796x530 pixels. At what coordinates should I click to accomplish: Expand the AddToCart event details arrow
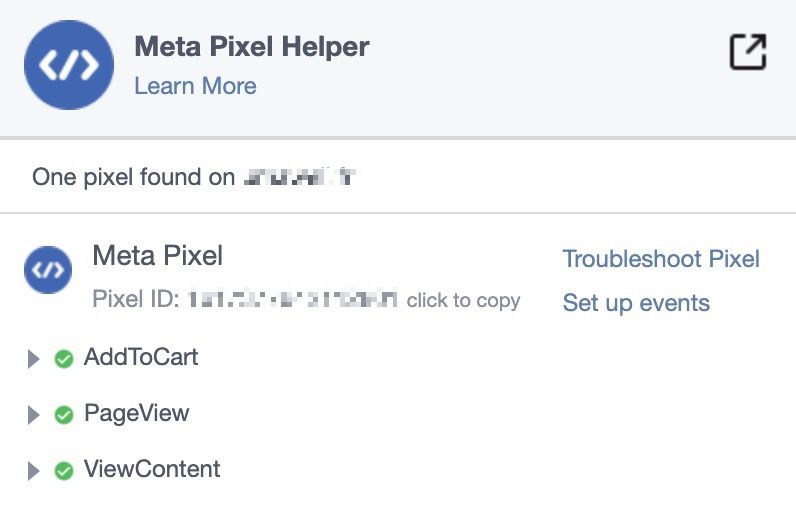coord(34,359)
